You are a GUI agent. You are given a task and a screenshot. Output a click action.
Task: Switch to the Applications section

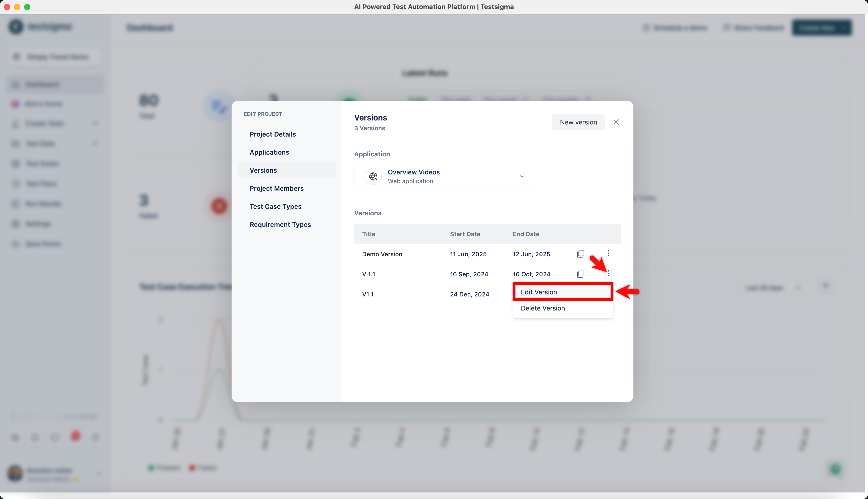pyautogui.click(x=269, y=152)
